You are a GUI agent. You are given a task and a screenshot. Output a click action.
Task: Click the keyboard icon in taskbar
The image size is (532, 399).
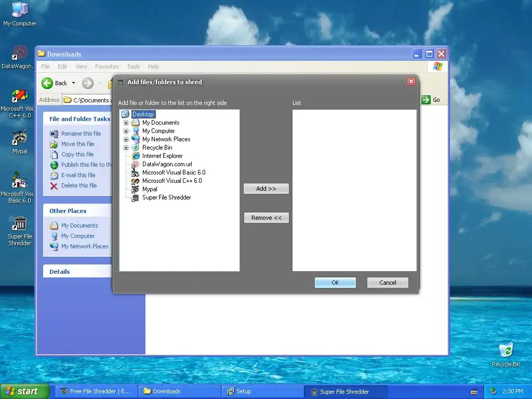coord(474,392)
